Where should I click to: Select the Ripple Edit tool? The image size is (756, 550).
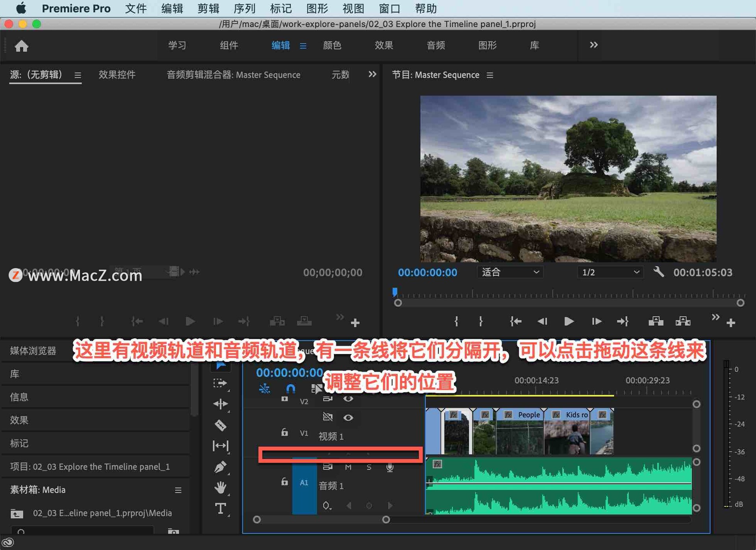220,404
